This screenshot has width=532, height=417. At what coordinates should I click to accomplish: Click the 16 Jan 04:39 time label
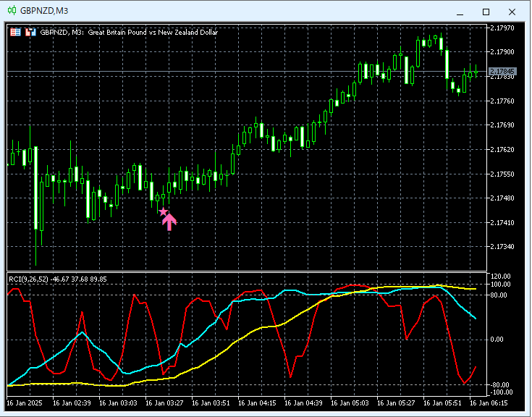point(303,403)
